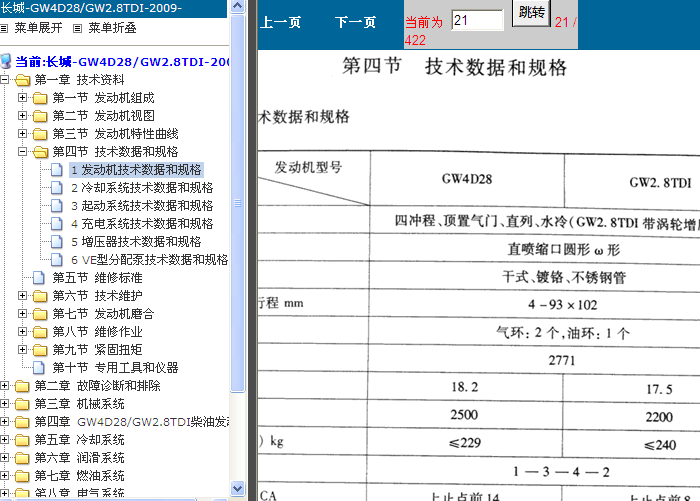Select 1 发动机技术数据和规格 tree item

[x=137, y=170]
